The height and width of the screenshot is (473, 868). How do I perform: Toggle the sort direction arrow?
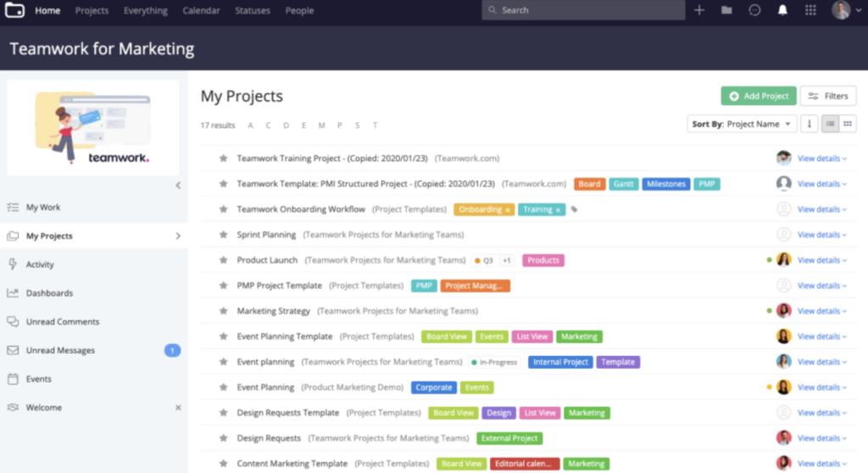810,124
